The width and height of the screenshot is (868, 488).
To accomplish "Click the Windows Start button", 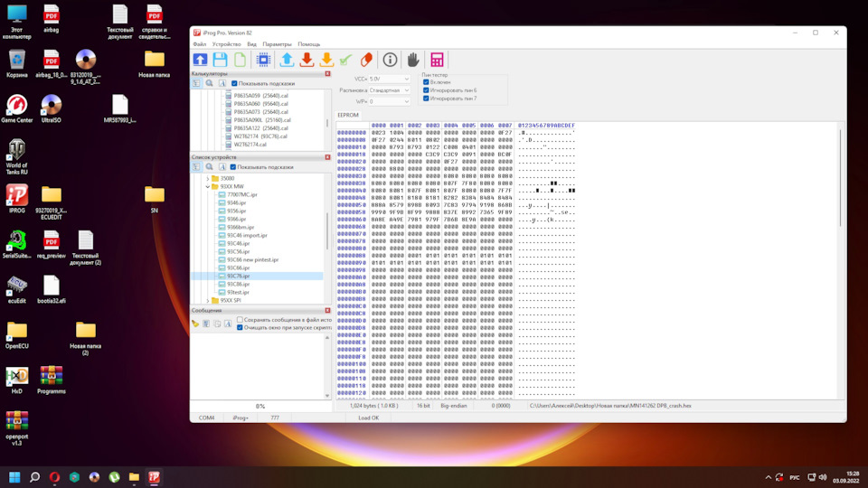I will (x=14, y=477).
